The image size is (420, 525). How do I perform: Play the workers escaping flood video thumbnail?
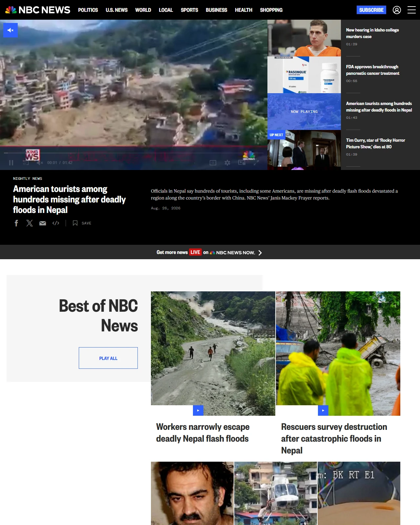(x=213, y=353)
